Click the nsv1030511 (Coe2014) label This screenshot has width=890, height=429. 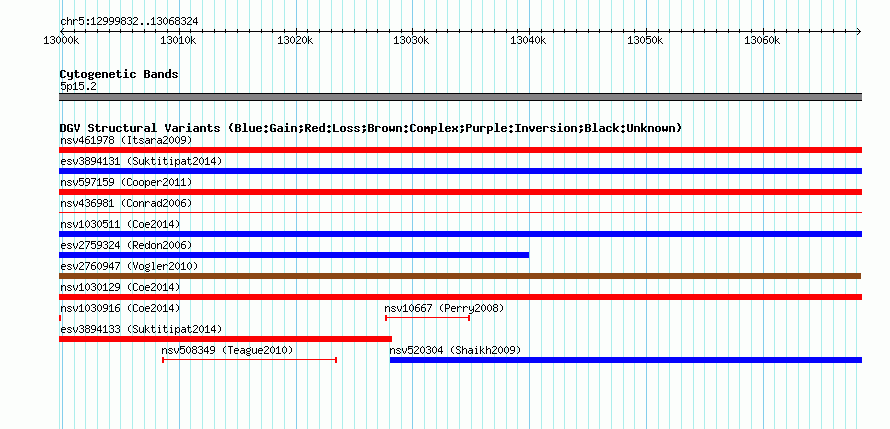tap(120, 224)
